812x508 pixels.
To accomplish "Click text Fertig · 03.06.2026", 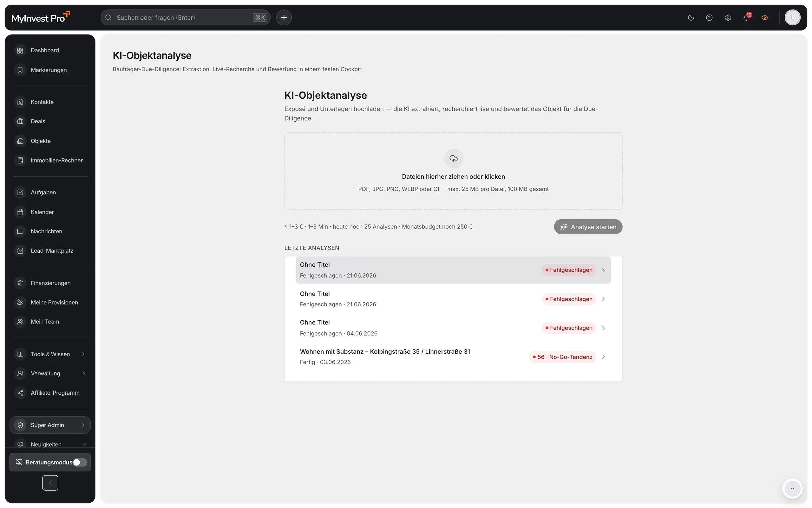I will [325, 362].
